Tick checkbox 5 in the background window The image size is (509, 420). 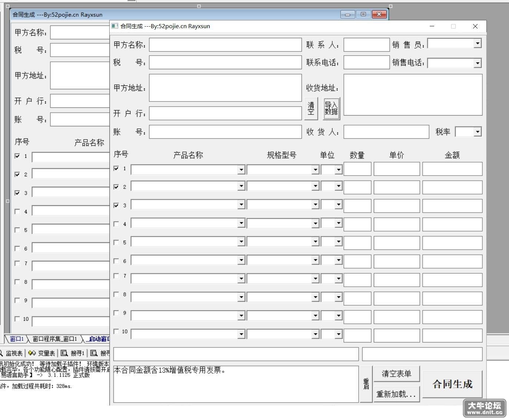(17, 230)
